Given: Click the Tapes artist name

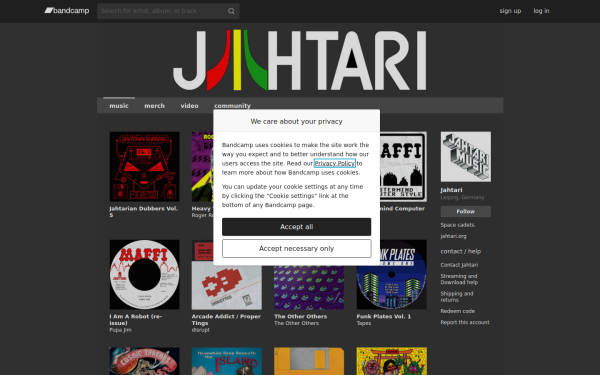Looking at the screenshot, I should (364, 323).
